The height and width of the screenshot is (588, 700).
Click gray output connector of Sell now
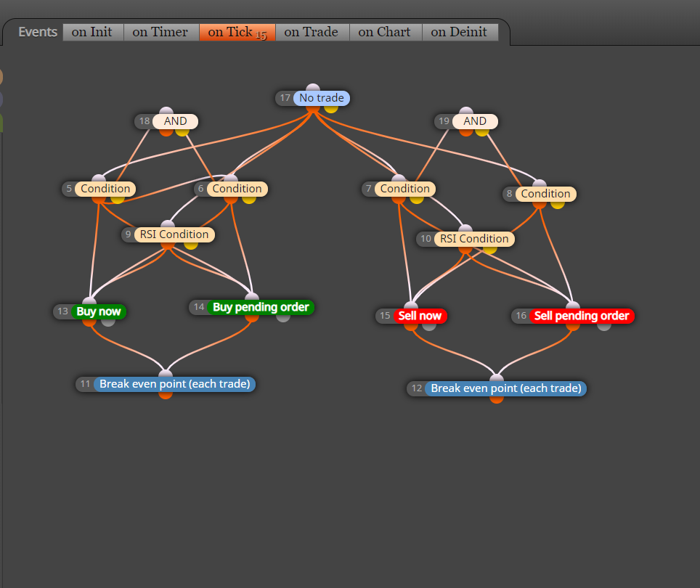click(429, 326)
